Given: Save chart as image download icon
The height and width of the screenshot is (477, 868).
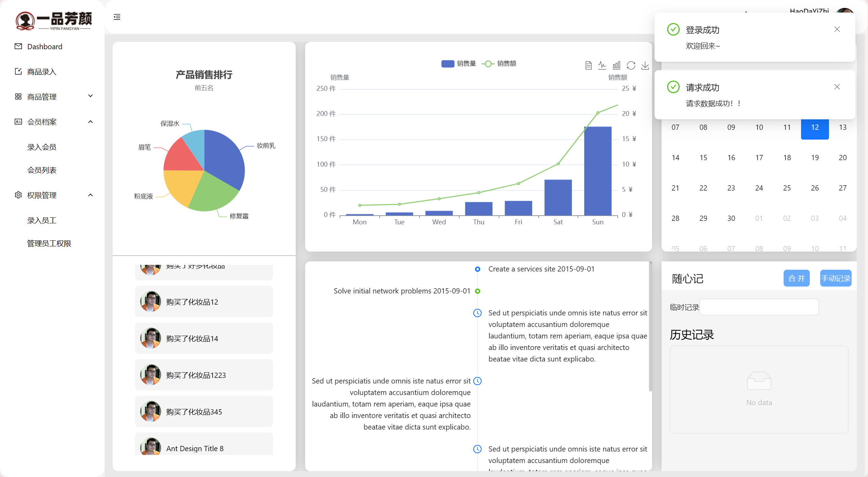Looking at the screenshot, I should [x=645, y=65].
